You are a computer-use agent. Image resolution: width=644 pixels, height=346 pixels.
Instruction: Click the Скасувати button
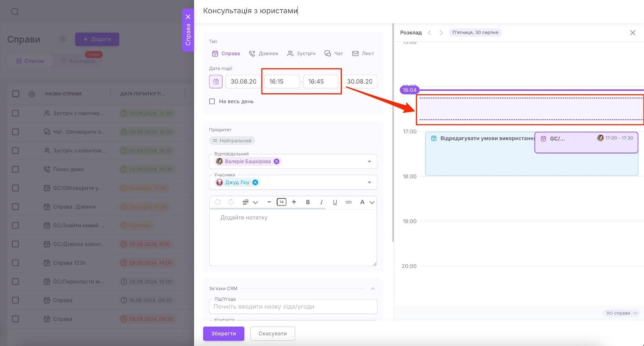[272, 334]
